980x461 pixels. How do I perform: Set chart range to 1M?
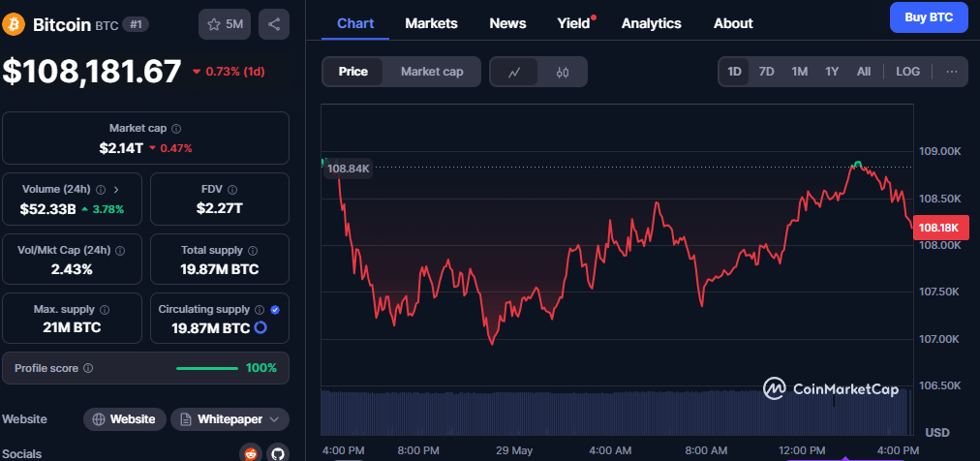tap(799, 72)
